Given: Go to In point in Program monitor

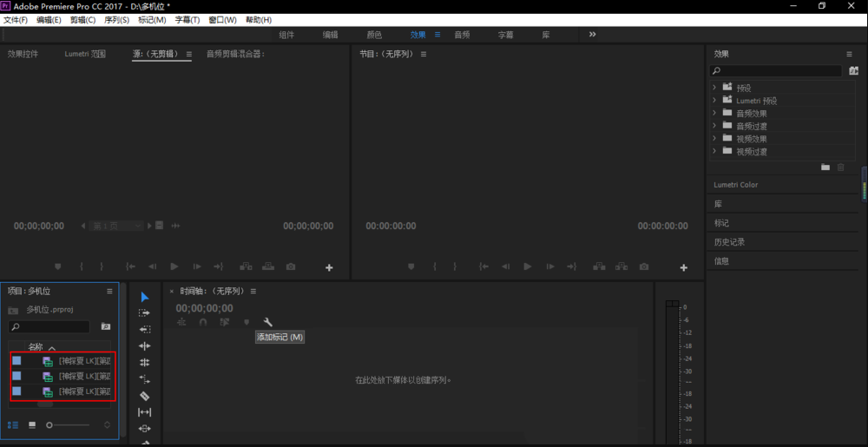Looking at the screenshot, I should click(x=483, y=266).
